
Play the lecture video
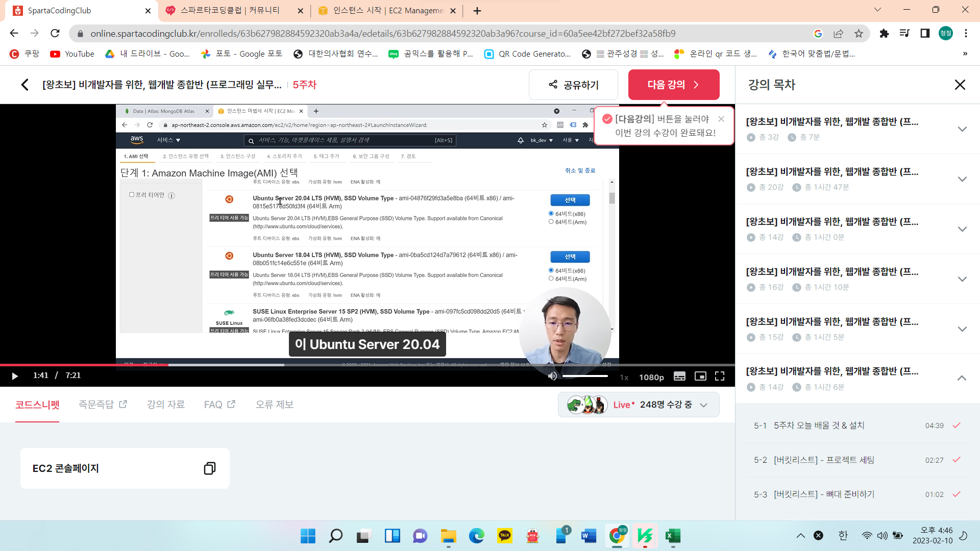point(15,376)
